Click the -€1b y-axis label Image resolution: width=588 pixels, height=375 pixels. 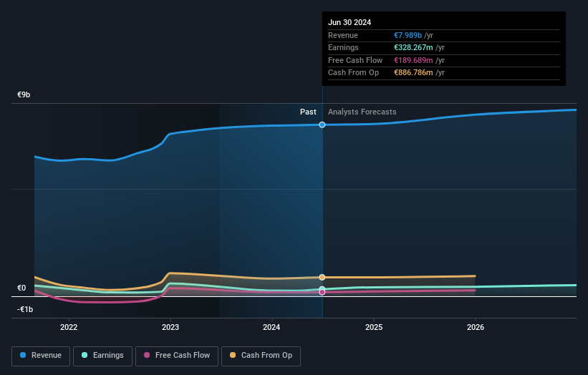click(25, 309)
